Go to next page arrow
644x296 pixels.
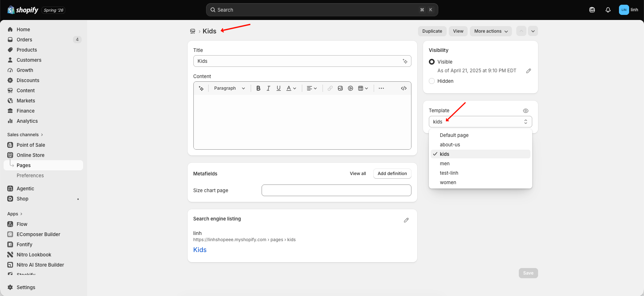(533, 31)
